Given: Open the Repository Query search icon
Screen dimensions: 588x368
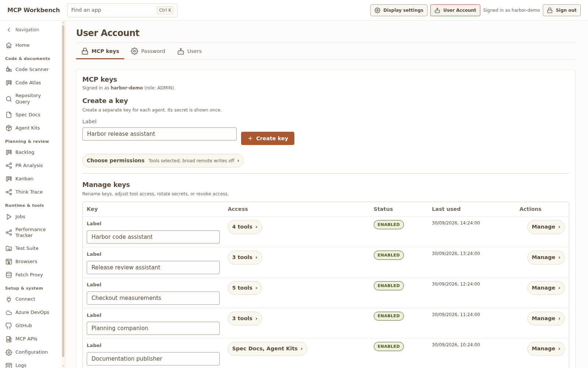Looking at the screenshot, I should [9, 99].
